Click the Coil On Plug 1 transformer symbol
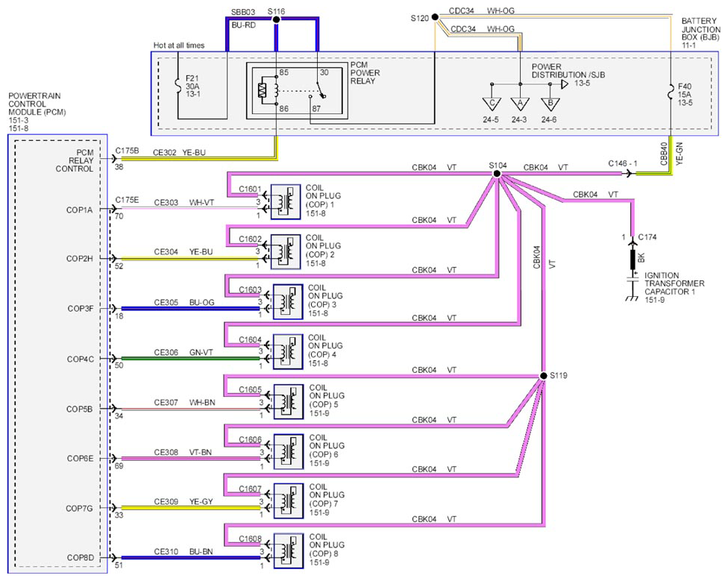Image resolution: width=728 pixels, height=581 pixels. click(286, 202)
